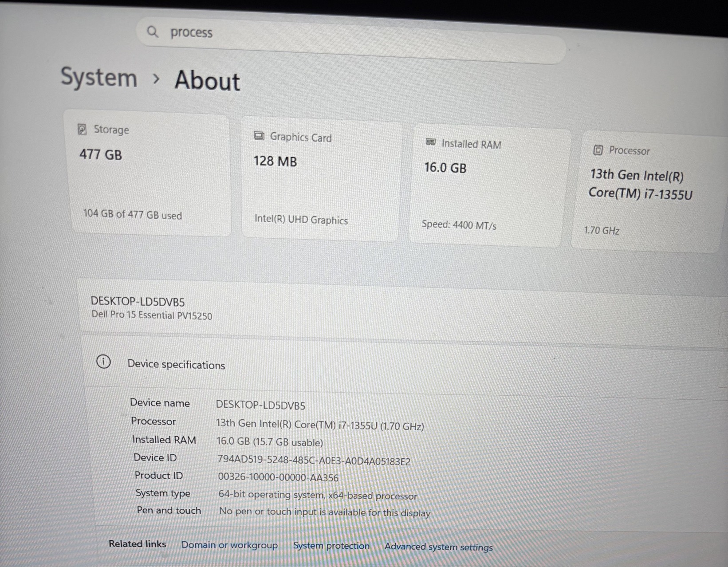
Task: Click the "Processor" label in specifications list
Action: tap(153, 421)
